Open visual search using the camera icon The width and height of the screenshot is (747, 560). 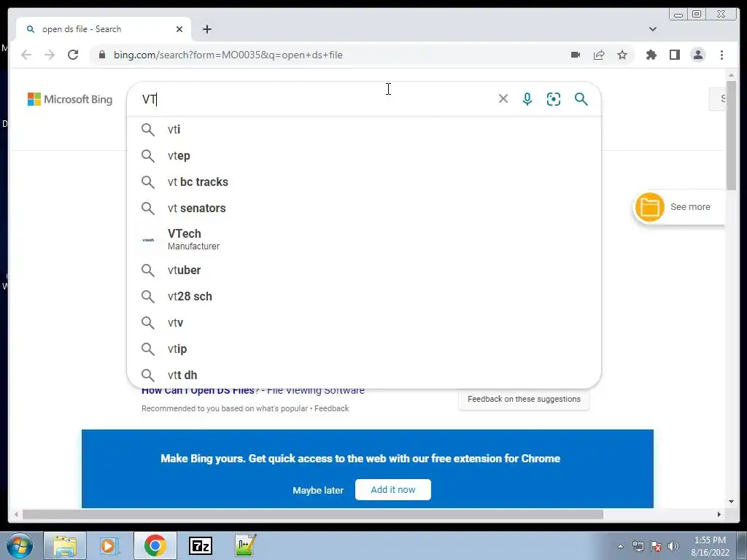click(x=554, y=98)
